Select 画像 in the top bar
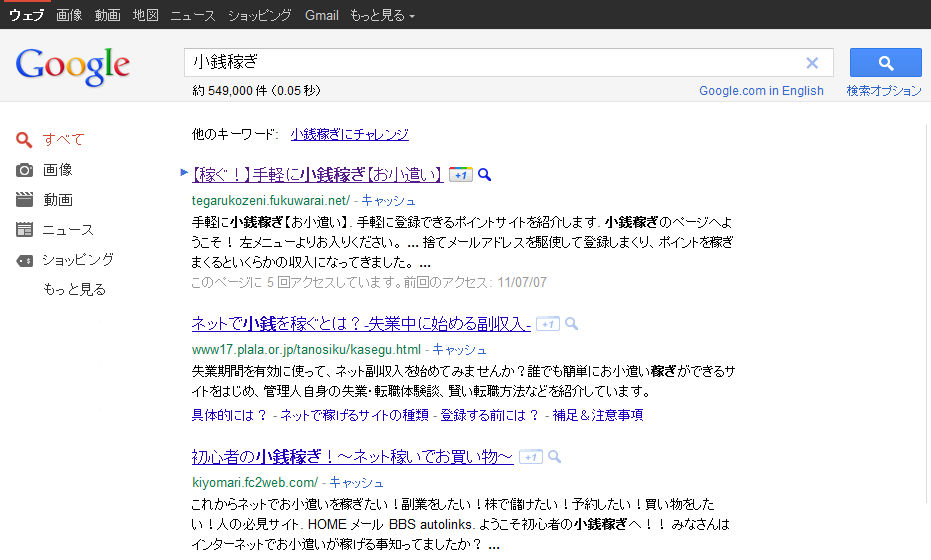The width and height of the screenshot is (931, 560). (x=69, y=15)
